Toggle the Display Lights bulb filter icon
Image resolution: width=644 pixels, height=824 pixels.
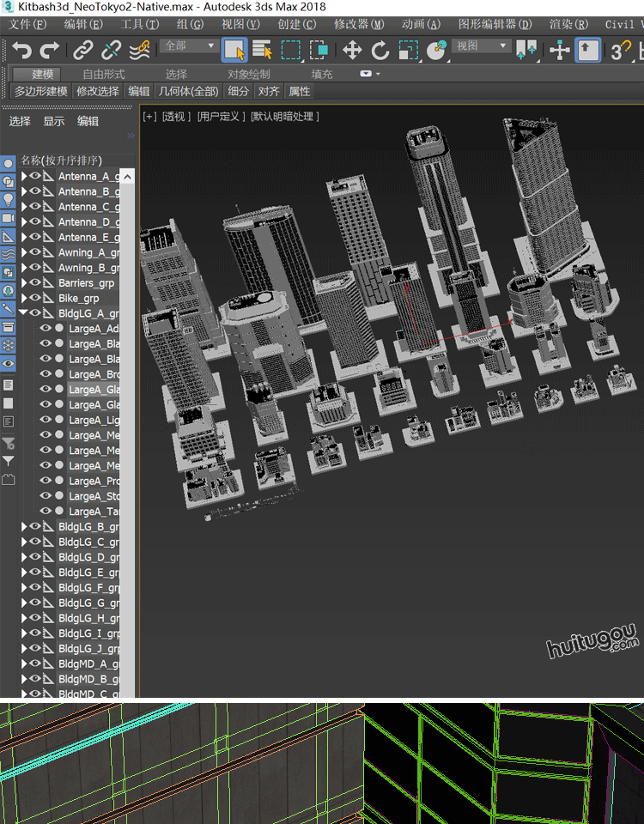click(9, 200)
